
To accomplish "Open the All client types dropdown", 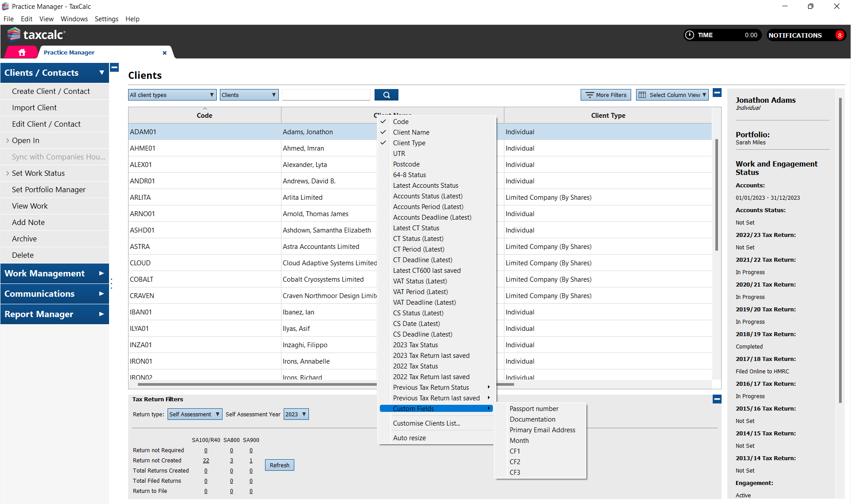I will pyautogui.click(x=172, y=95).
